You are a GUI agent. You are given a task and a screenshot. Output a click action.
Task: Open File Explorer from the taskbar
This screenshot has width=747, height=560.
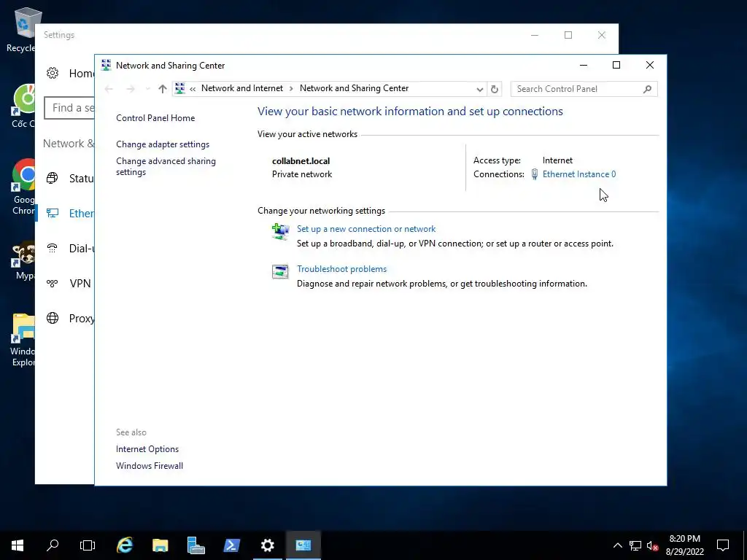click(160, 545)
